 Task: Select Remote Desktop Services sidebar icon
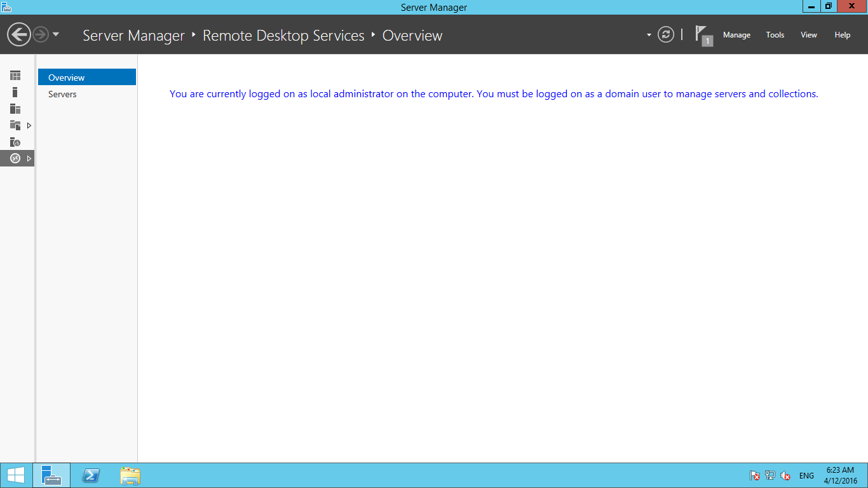[x=15, y=158]
